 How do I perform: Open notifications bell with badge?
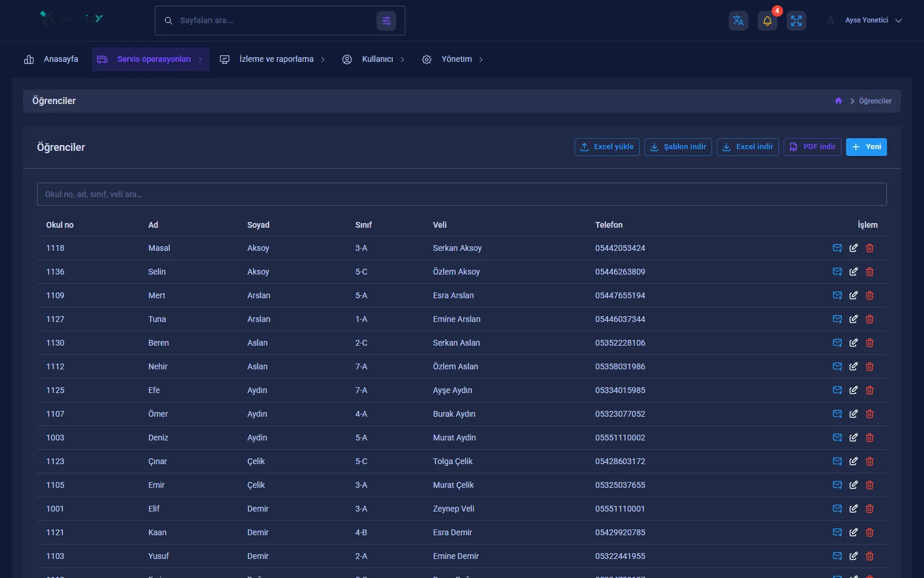click(767, 21)
